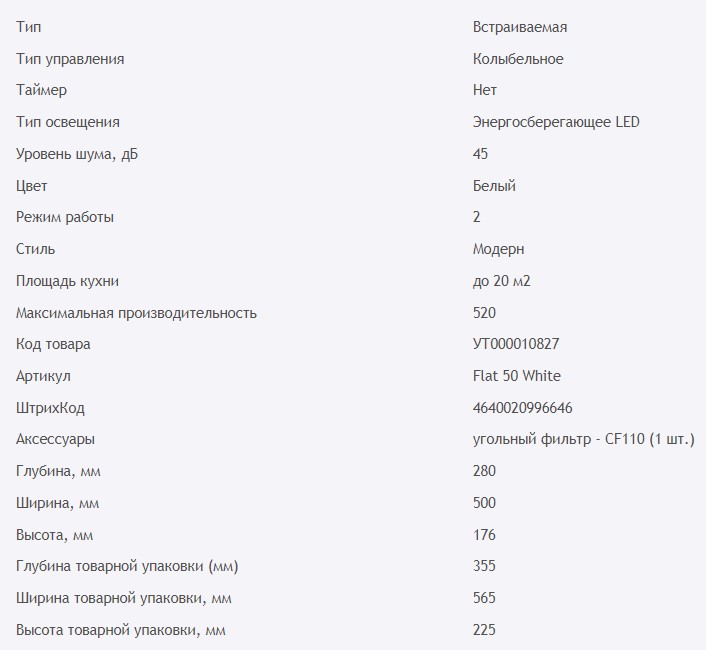Select the width value "500"
This screenshot has height=650, width=706.
pyautogui.click(x=484, y=503)
